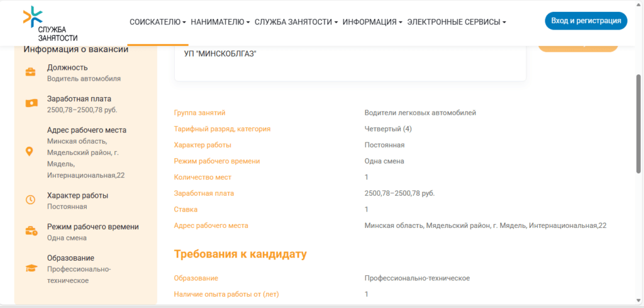644x308 pixels.
Task: Expand the СЛУЖБА ЗАНЯТОСТИ dropdown
Action: (296, 22)
